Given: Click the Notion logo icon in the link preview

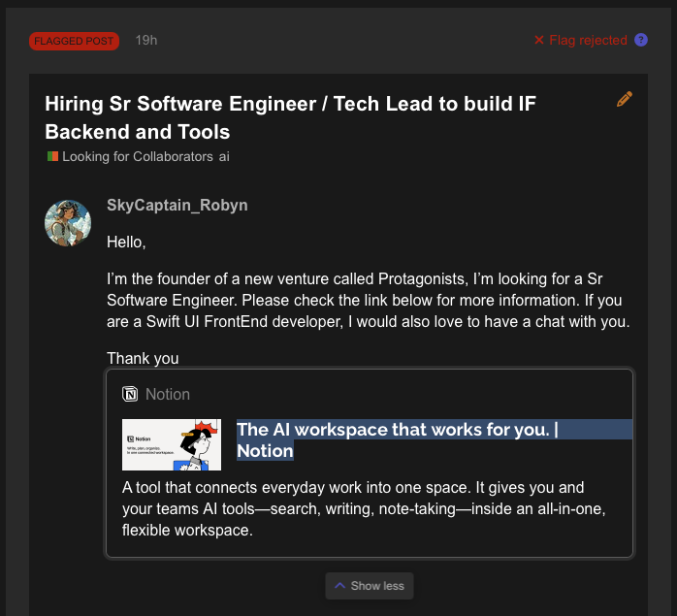Looking at the screenshot, I should click(130, 394).
